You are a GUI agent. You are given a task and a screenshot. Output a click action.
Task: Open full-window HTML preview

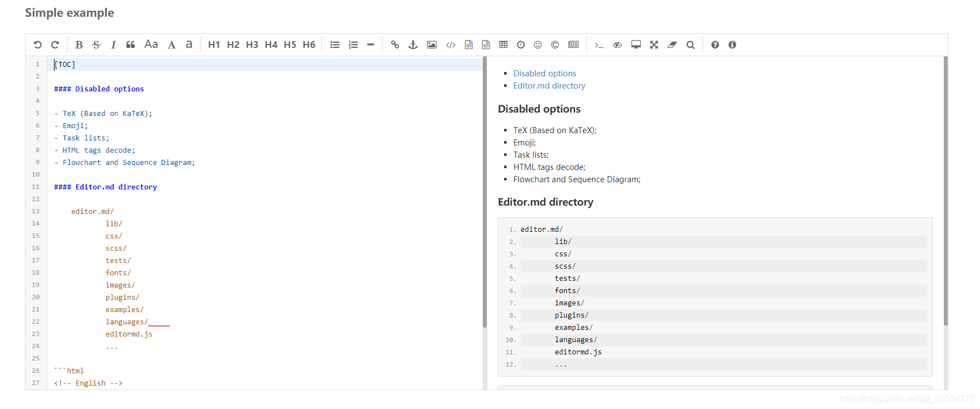(636, 45)
